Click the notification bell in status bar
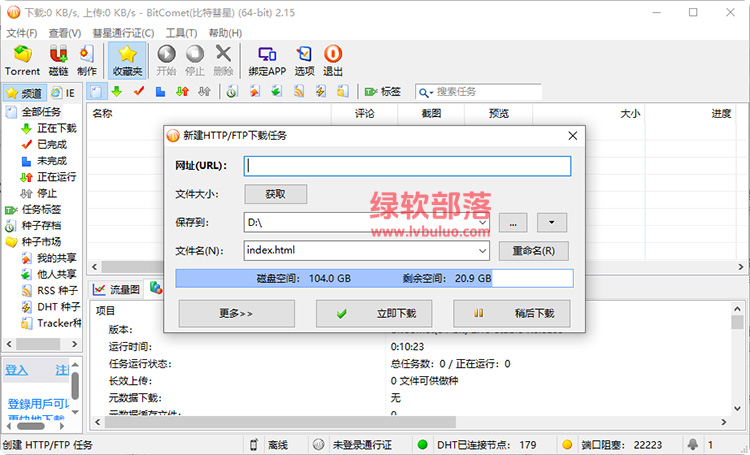 [693, 444]
